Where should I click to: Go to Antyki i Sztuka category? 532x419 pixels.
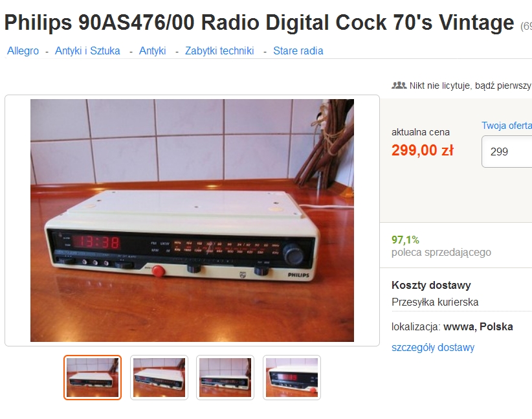[x=87, y=51]
